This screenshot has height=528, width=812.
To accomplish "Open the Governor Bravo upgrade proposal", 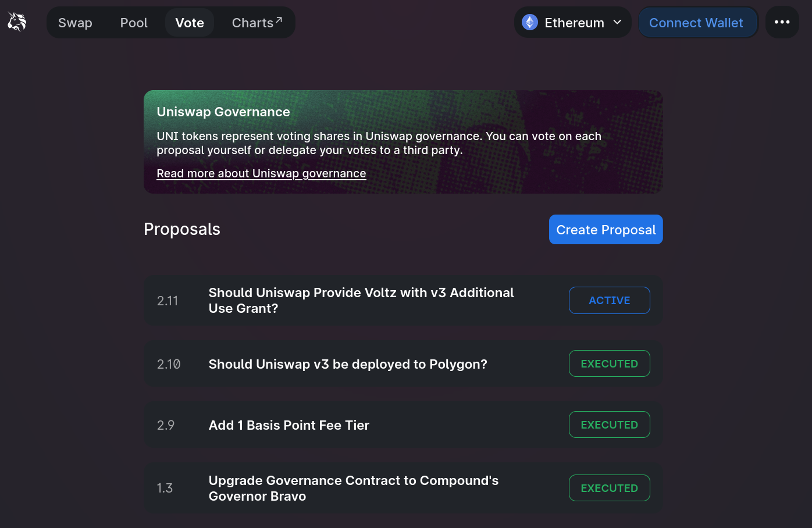I will [353, 488].
